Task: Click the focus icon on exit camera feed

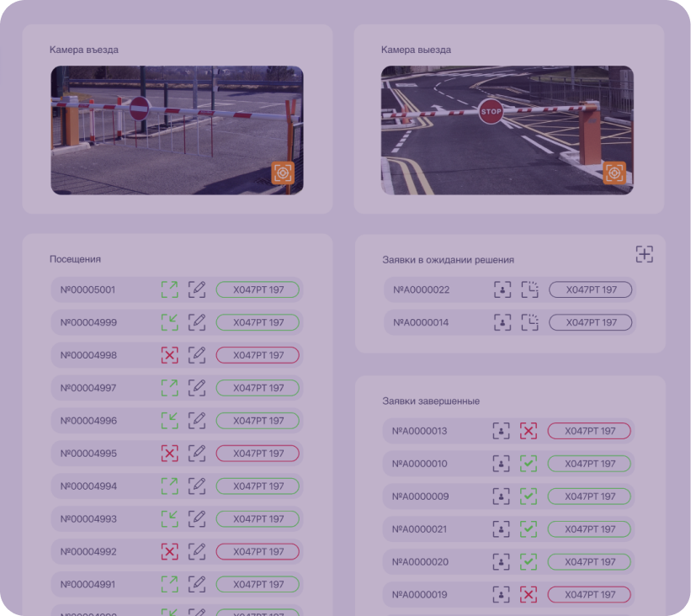Action: [614, 173]
